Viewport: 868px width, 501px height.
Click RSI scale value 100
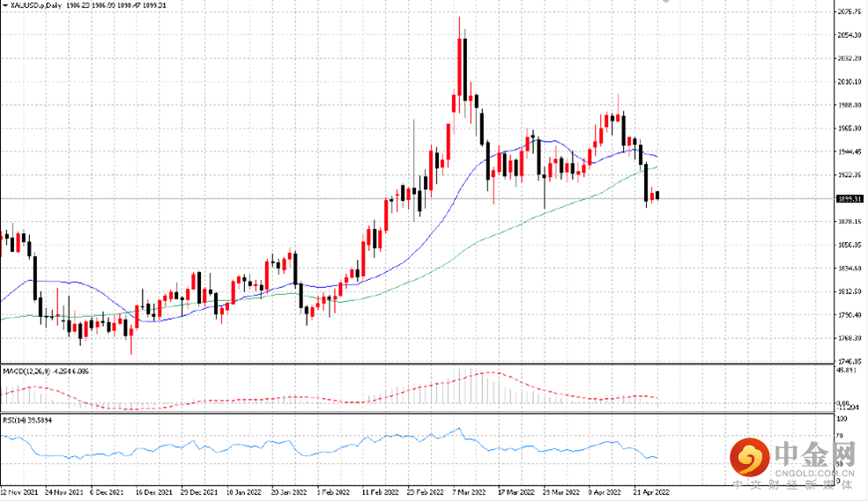(x=842, y=418)
